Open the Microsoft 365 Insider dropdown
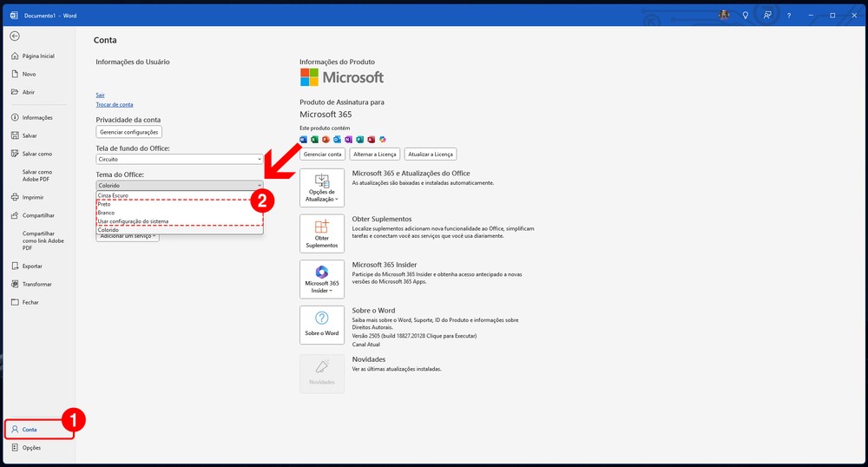The image size is (868, 467). (321, 279)
